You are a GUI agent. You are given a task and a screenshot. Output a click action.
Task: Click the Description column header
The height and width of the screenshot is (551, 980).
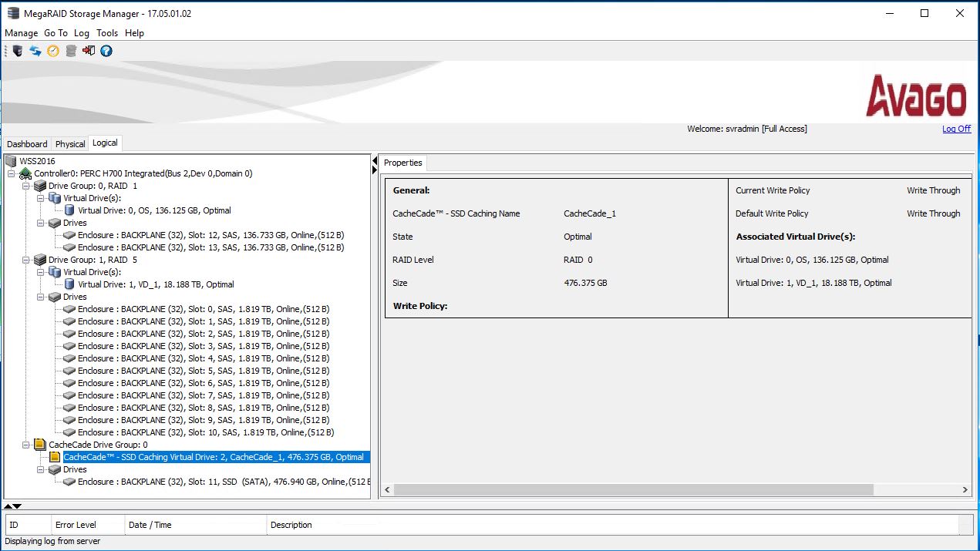[x=612, y=525]
